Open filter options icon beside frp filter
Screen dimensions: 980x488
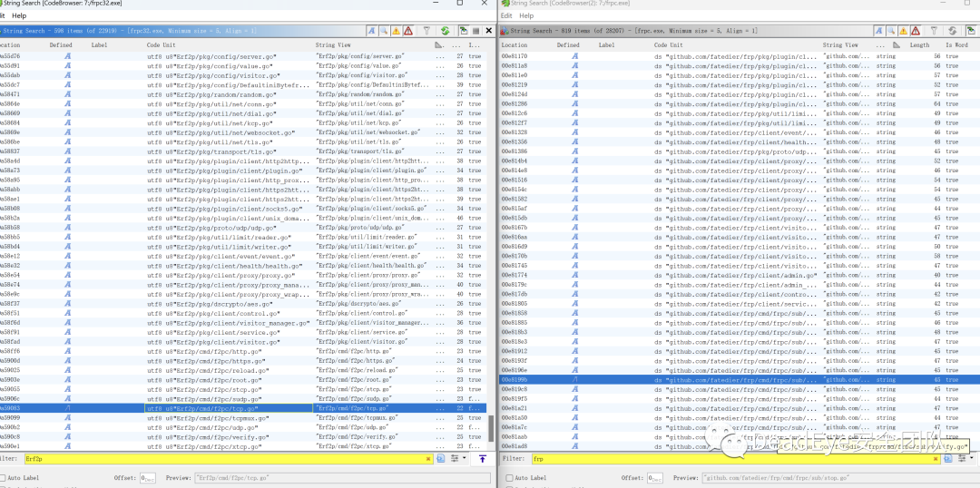coord(962,459)
